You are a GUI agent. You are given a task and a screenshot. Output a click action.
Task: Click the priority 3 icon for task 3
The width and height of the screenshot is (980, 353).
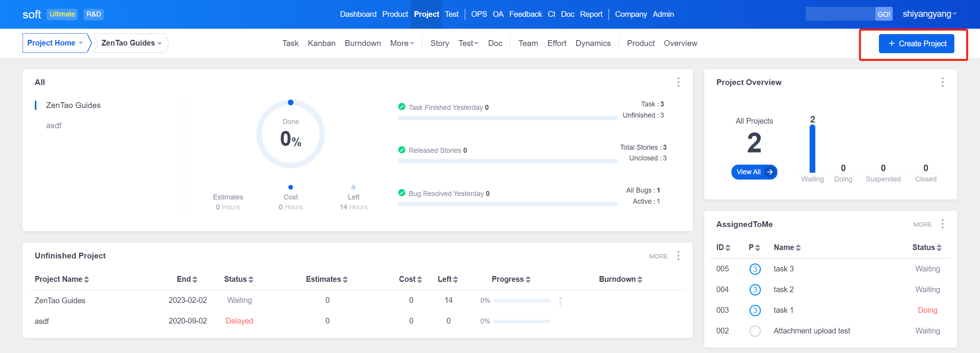pyautogui.click(x=755, y=269)
